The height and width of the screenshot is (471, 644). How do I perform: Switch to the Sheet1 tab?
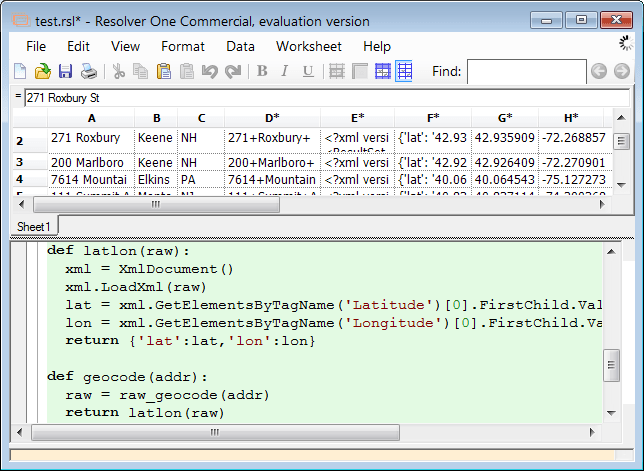click(34, 227)
